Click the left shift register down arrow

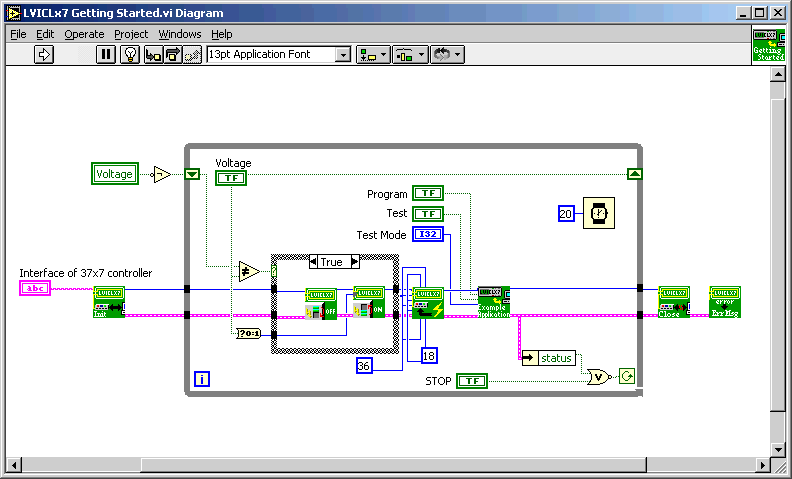192,174
